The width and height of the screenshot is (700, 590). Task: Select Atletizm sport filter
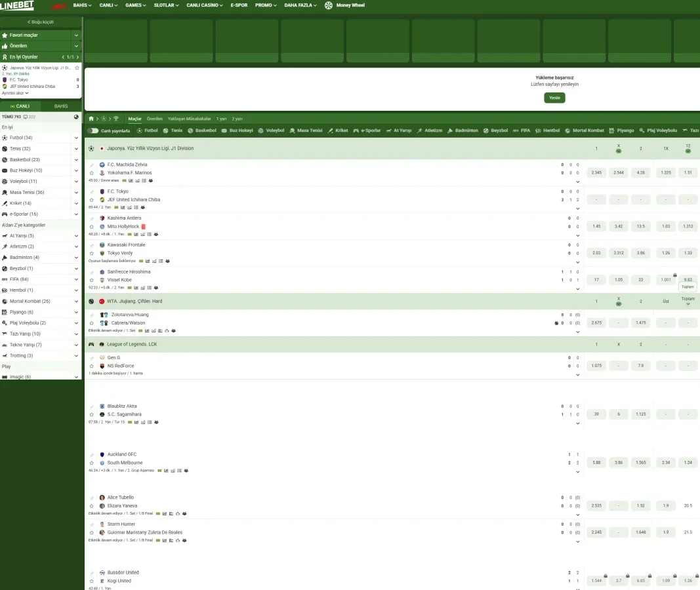(430, 130)
